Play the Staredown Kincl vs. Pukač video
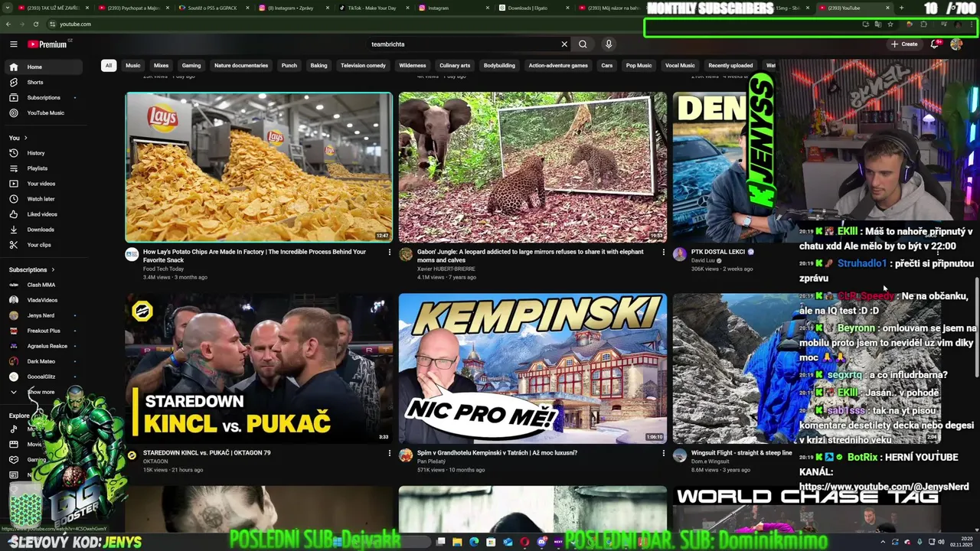Viewport: 980px width, 551px height. (259, 368)
